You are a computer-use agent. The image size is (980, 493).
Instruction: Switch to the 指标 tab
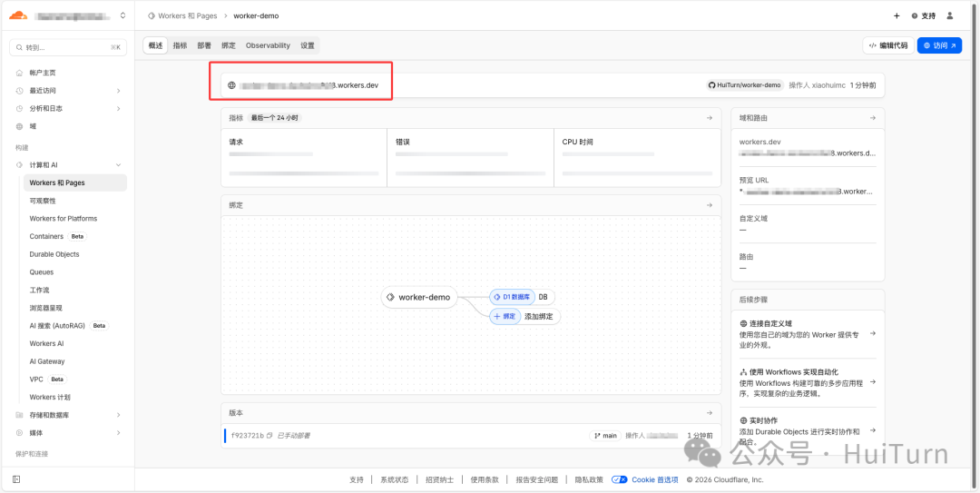(x=180, y=45)
